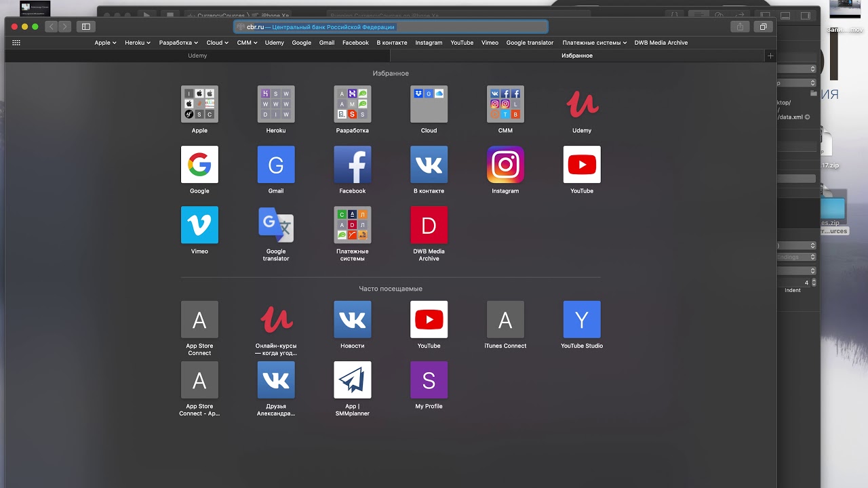Screen dimensions: 868x488
Task: Switch to the Избранное tab
Action: tap(577, 56)
